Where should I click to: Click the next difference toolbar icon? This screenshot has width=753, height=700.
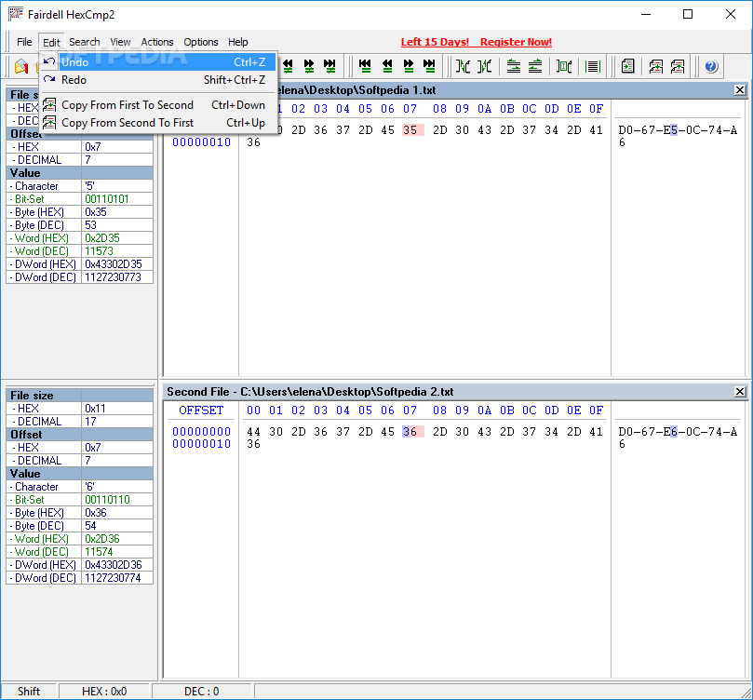click(x=309, y=66)
